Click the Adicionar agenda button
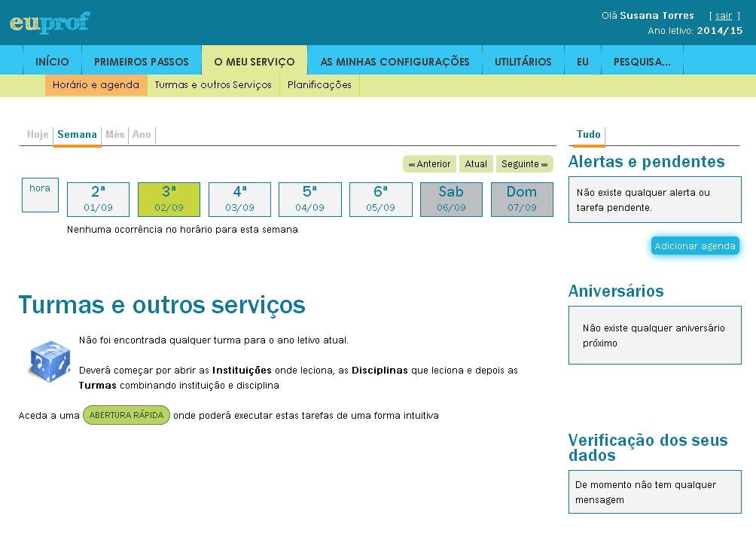Screen dimensions: 756x534 click(x=694, y=246)
